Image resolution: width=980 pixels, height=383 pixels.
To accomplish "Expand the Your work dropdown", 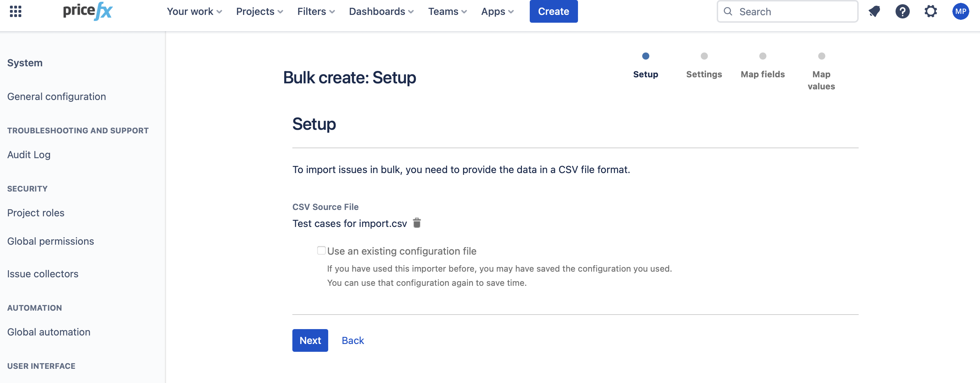I will (194, 11).
